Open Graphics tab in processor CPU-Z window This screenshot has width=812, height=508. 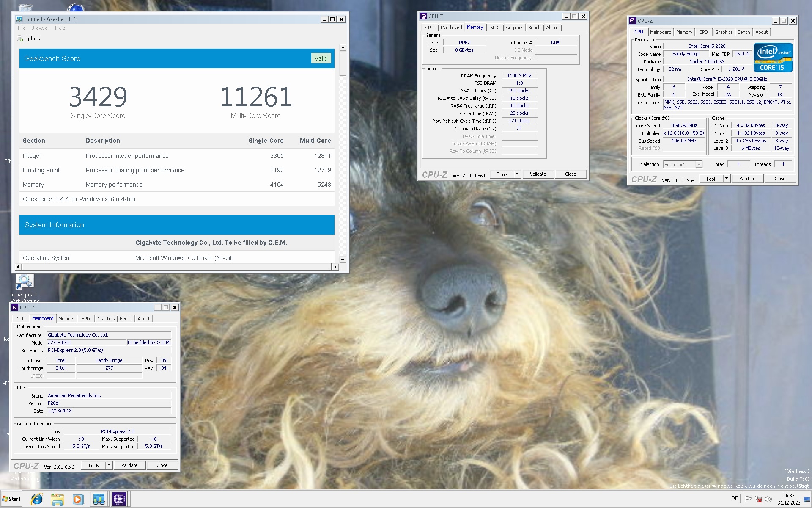coord(724,32)
